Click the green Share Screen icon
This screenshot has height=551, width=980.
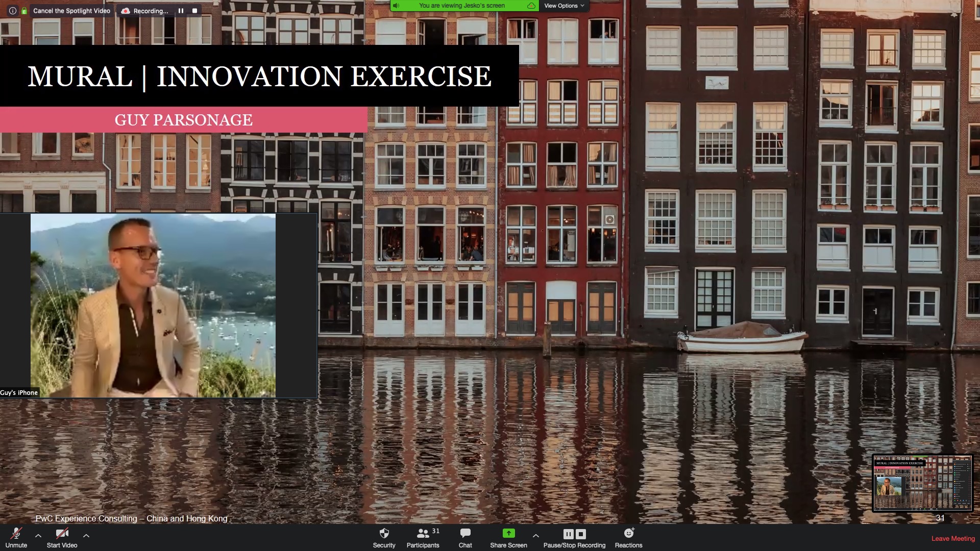pyautogui.click(x=508, y=533)
